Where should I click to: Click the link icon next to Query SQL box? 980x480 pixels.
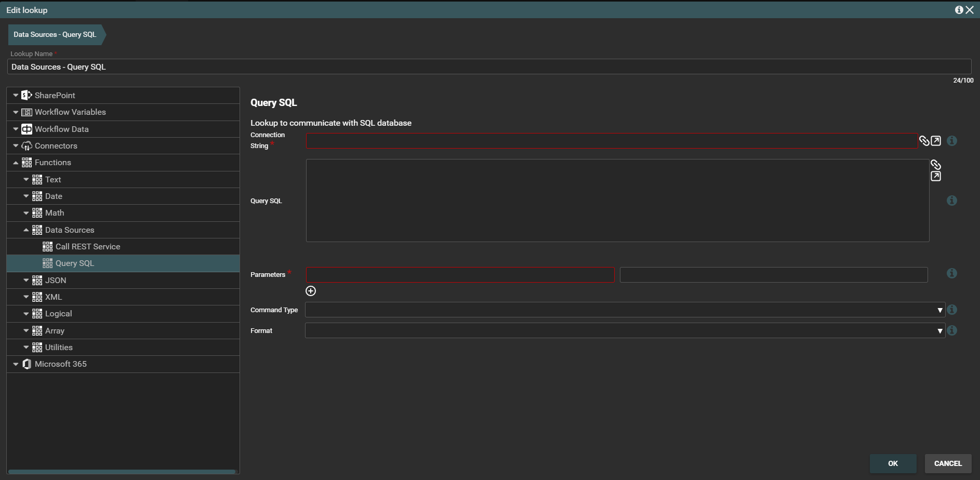click(935, 165)
